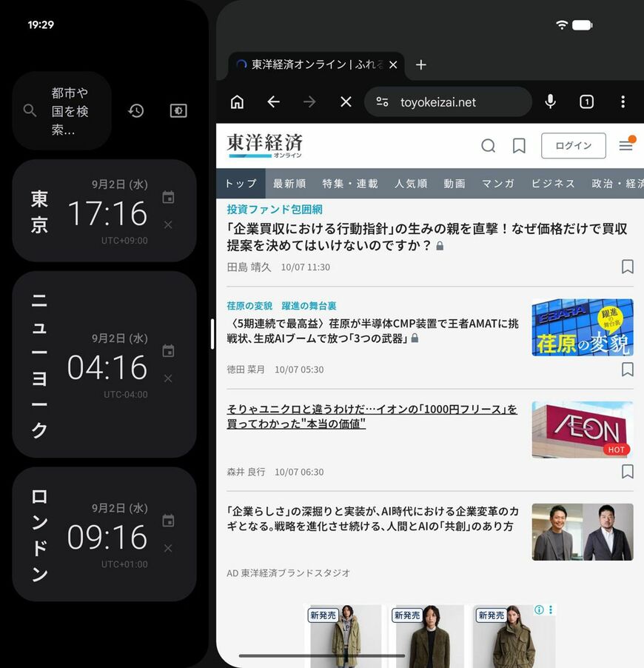Open site settings icon in address bar
This screenshot has height=668, width=644.
point(382,101)
